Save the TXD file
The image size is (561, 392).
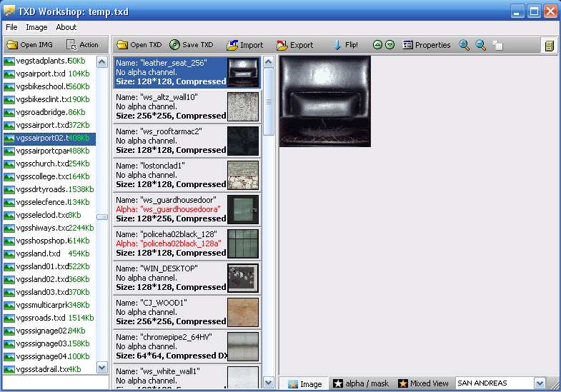click(x=192, y=45)
